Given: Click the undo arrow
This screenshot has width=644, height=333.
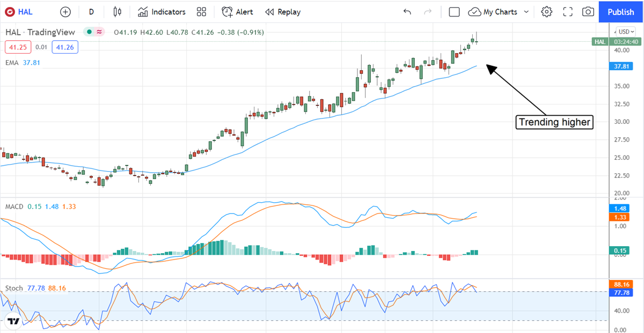Looking at the screenshot, I should [x=407, y=12].
